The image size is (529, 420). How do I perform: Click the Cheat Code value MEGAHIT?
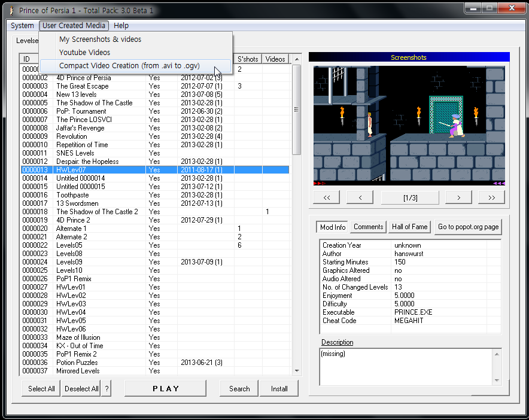pos(409,321)
